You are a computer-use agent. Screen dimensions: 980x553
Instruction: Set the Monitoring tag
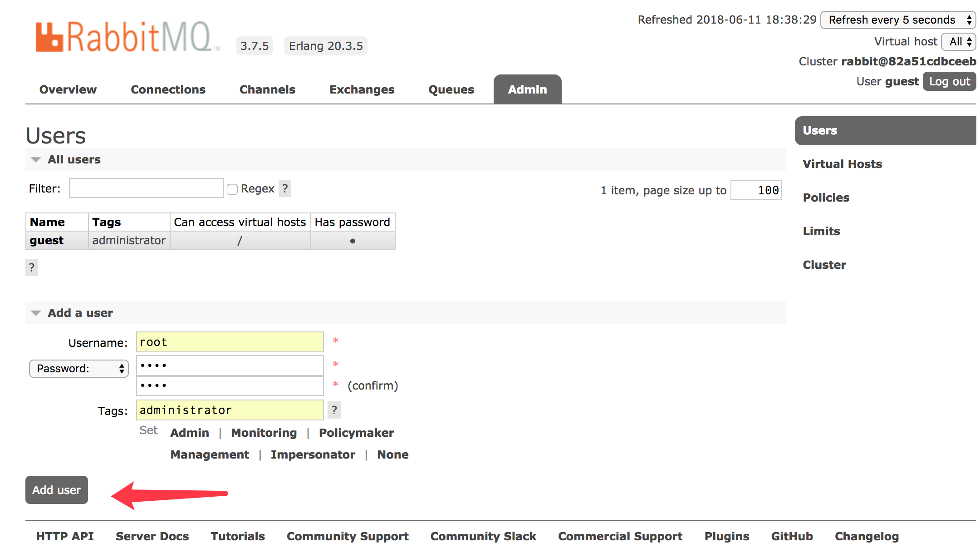click(x=264, y=433)
